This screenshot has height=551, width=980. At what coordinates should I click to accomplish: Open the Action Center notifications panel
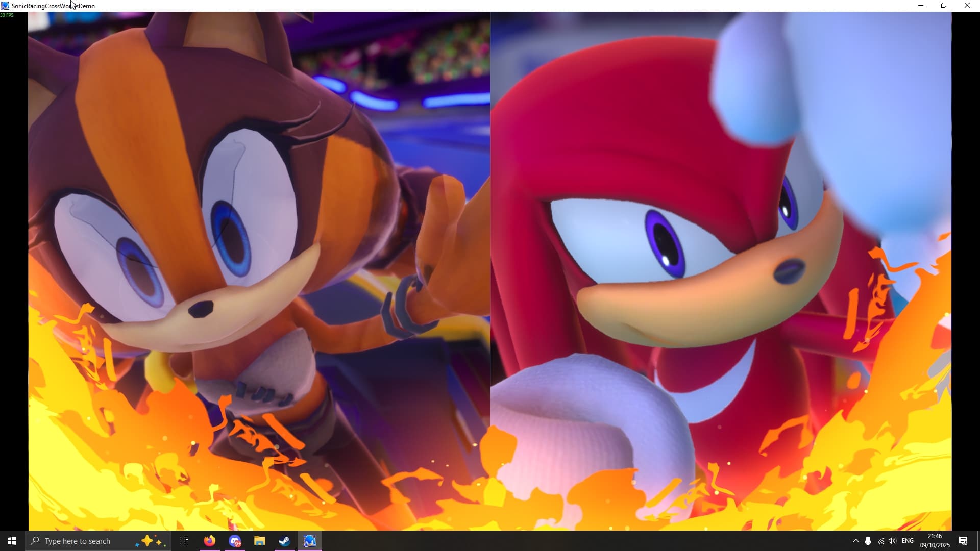[x=963, y=541]
